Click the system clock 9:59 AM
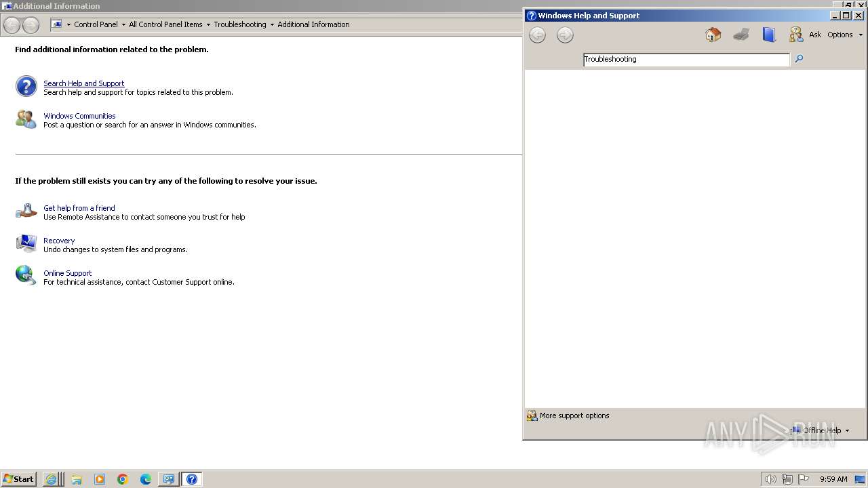The height and width of the screenshot is (488, 868). point(833,479)
